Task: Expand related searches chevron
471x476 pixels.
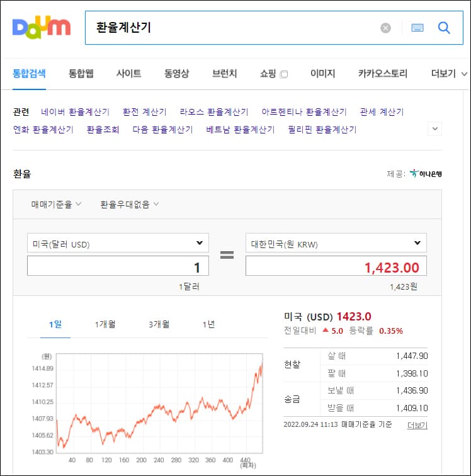Action: pyautogui.click(x=434, y=128)
